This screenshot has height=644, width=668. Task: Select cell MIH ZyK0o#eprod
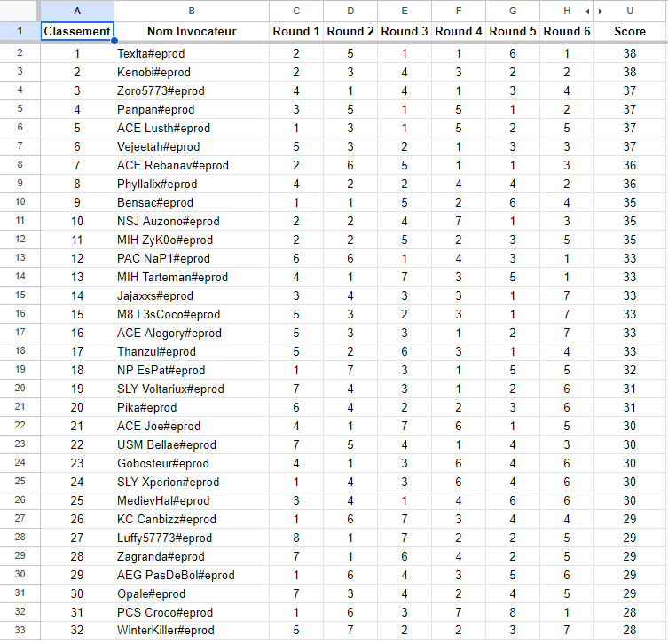pos(192,240)
